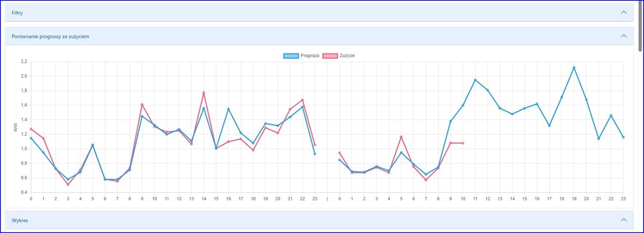The width and height of the screenshot is (644, 233).
Task: Click the Wykres panel header title
Action: (20, 220)
